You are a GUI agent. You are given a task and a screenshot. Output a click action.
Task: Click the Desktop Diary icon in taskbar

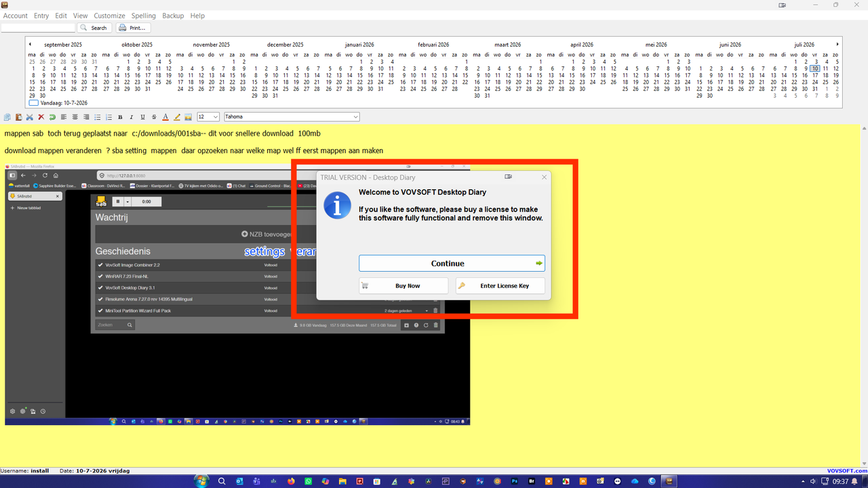click(669, 481)
